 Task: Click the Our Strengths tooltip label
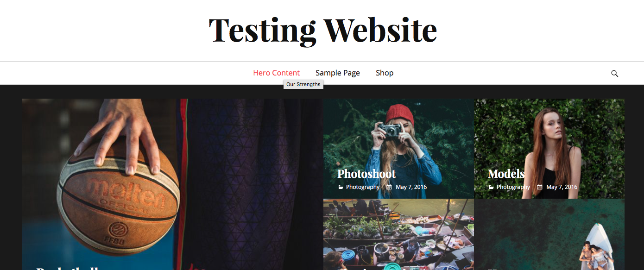(x=303, y=84)
